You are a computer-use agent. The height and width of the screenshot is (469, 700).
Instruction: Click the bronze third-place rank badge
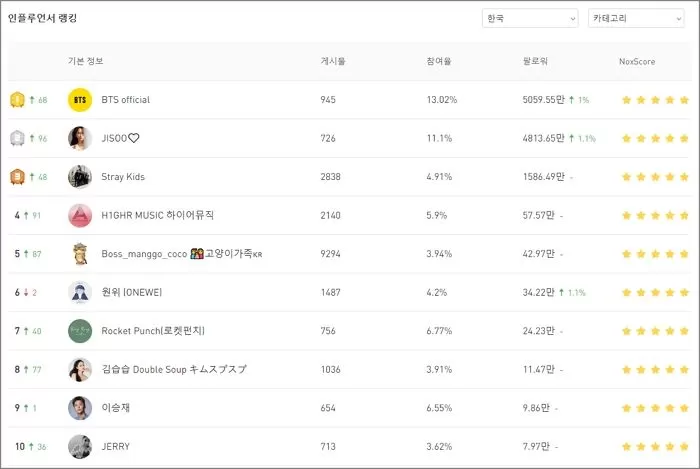point(17,177)
